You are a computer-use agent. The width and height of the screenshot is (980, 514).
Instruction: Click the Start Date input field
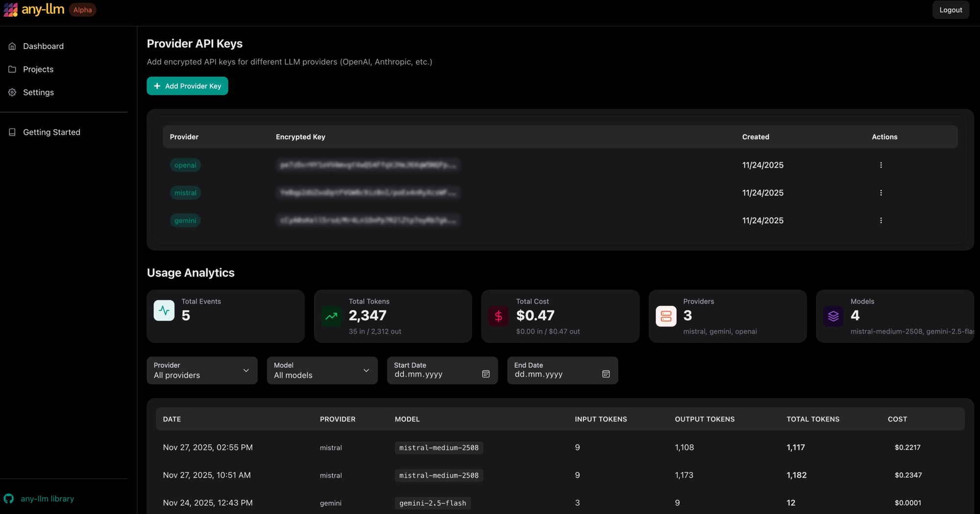coord(434,374)
